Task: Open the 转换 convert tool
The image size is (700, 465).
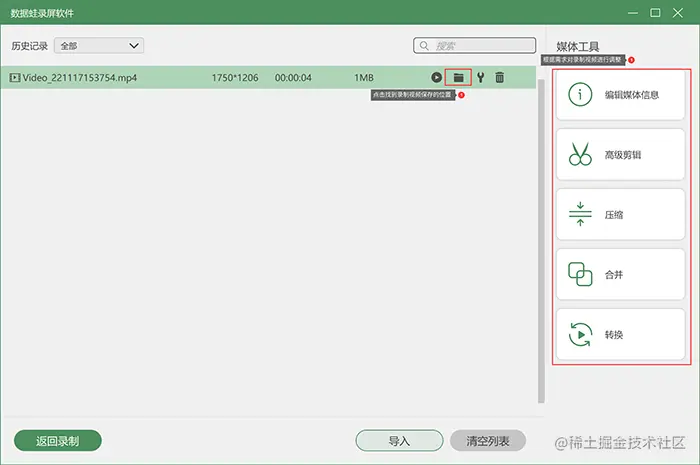Action: 620,334
